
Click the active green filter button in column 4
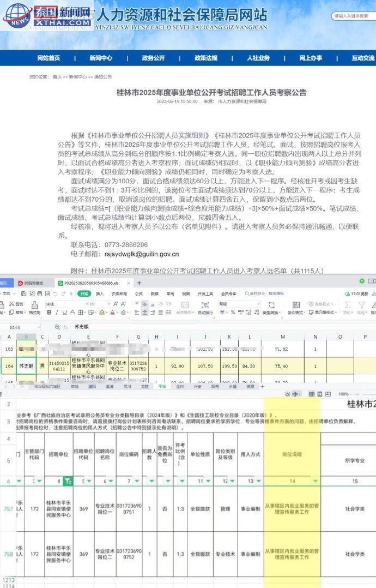[67, 481]
